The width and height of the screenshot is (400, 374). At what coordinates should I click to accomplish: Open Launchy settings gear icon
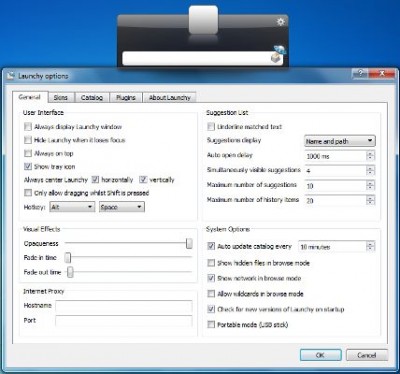point(281,22)
